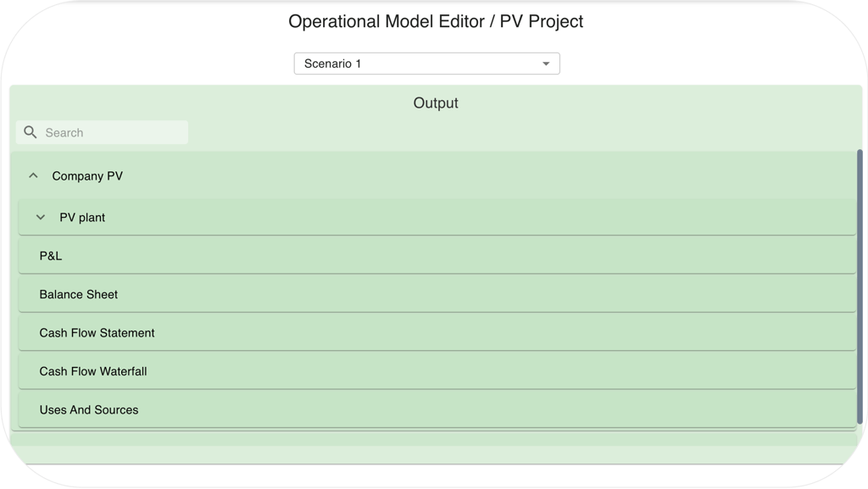Click the Output panel heading

[x=436, y=103]
